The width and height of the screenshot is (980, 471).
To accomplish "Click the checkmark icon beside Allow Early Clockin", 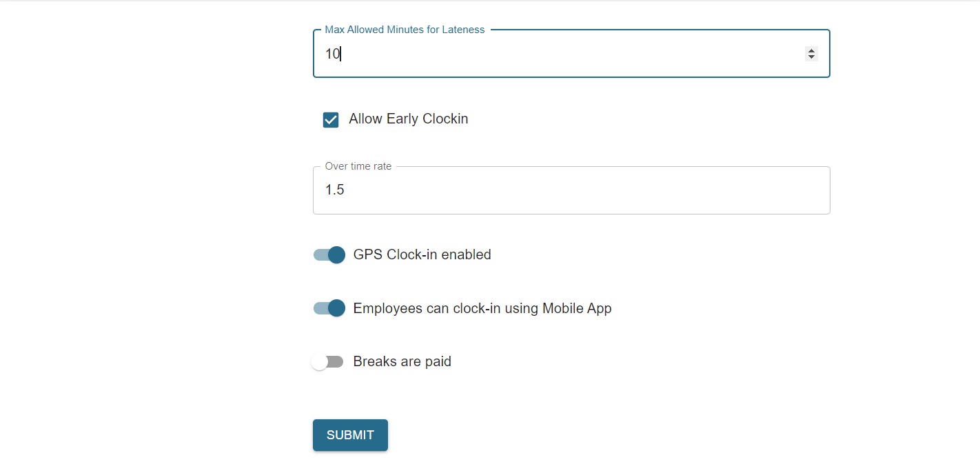I will pyautogui.click(x=331, y=120).
